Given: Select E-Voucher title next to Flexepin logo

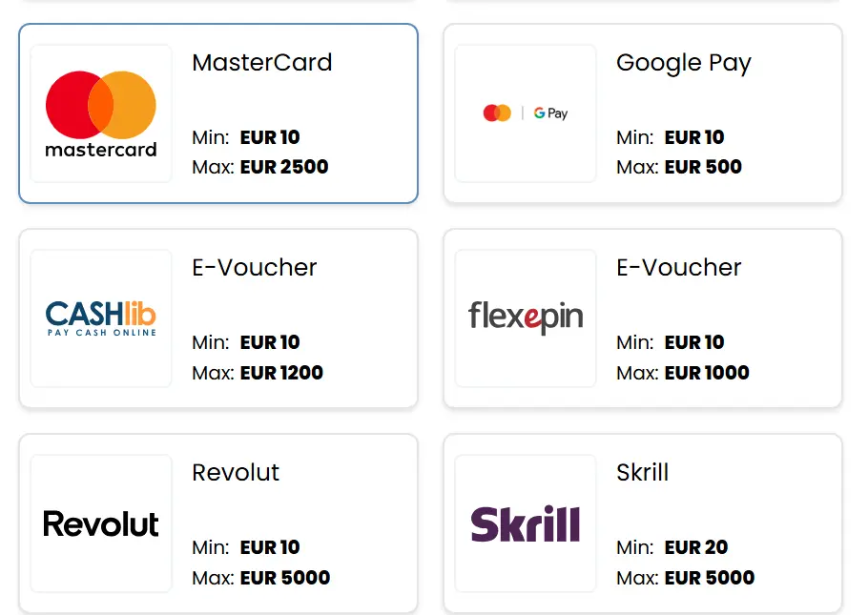Looking at the screenshot, I should pos(679,268).
